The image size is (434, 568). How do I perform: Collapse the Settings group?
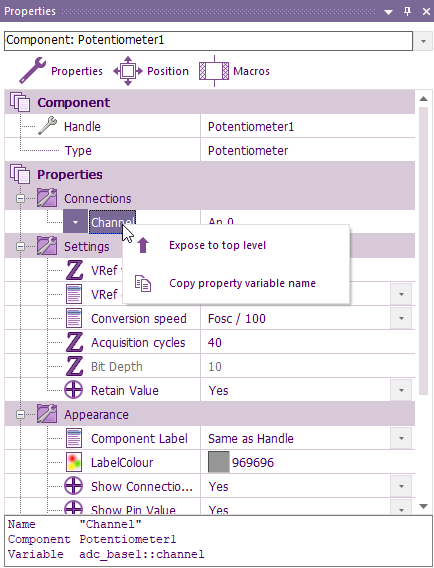(21, 246)
